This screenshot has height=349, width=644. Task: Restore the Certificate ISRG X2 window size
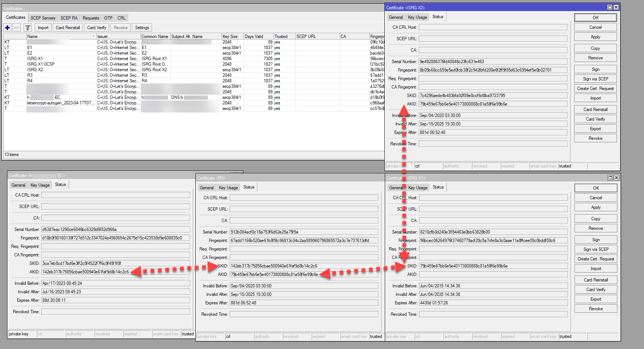coord(610,7)
